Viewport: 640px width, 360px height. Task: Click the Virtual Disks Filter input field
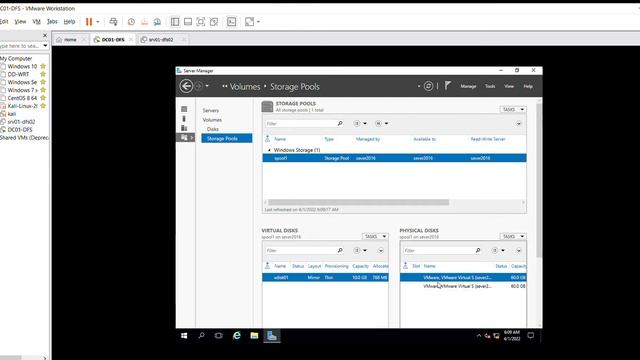pyautogui.click(x=300, y=250)
